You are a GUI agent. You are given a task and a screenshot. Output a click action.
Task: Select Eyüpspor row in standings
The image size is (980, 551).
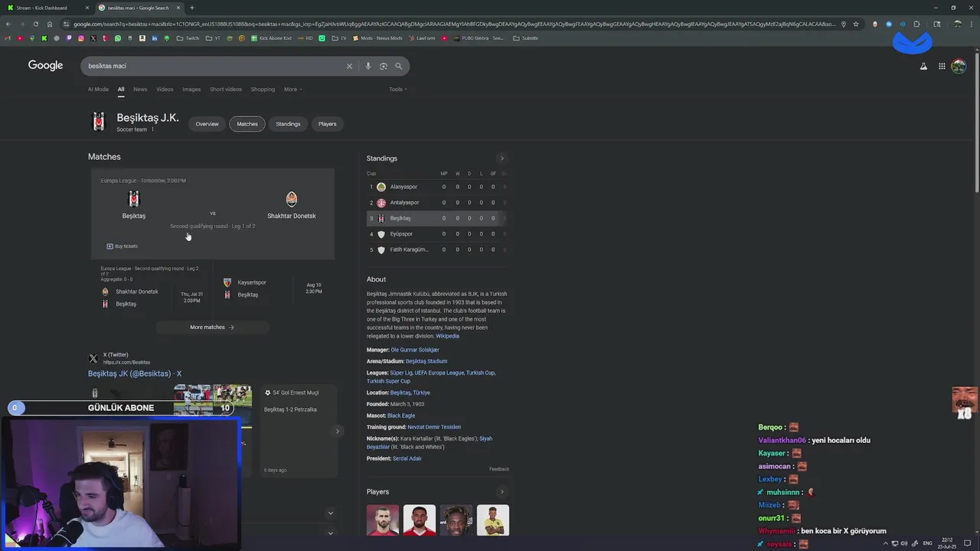pos(436,234)
